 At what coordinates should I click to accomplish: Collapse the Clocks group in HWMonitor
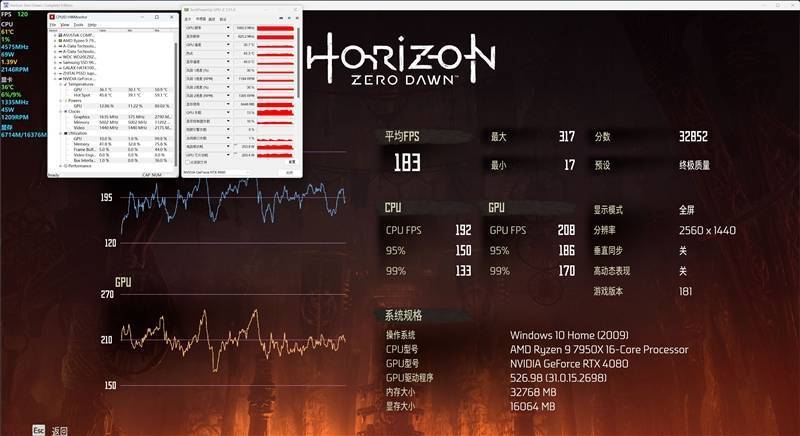61,111
